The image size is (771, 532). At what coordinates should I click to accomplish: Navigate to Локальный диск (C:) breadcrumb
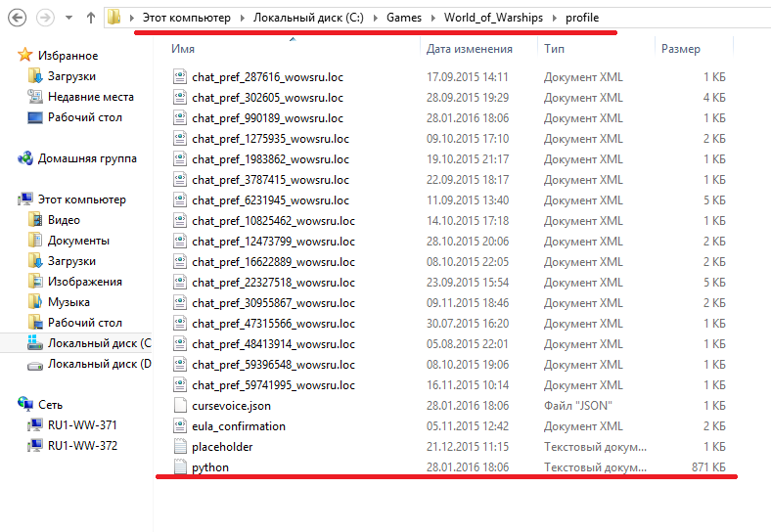click(308, 18)
